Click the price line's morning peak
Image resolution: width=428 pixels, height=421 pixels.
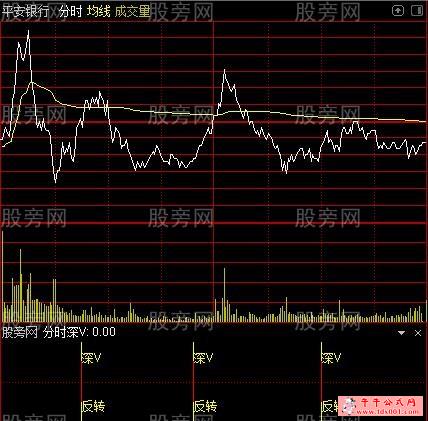click(x=28, y=31)
